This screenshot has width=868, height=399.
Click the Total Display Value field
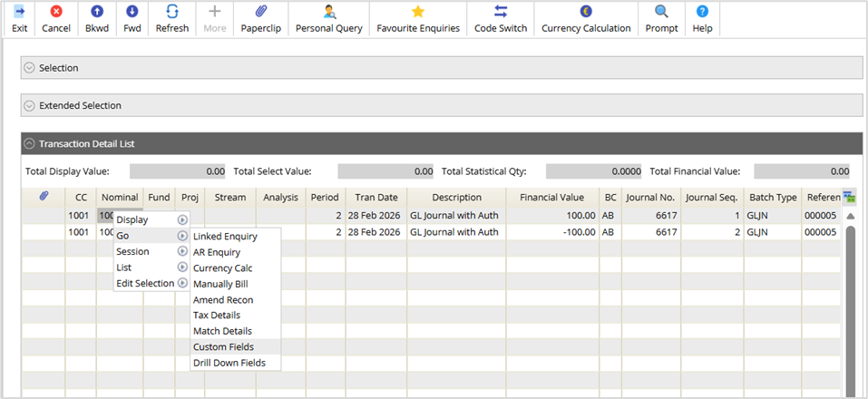point(178,171)
